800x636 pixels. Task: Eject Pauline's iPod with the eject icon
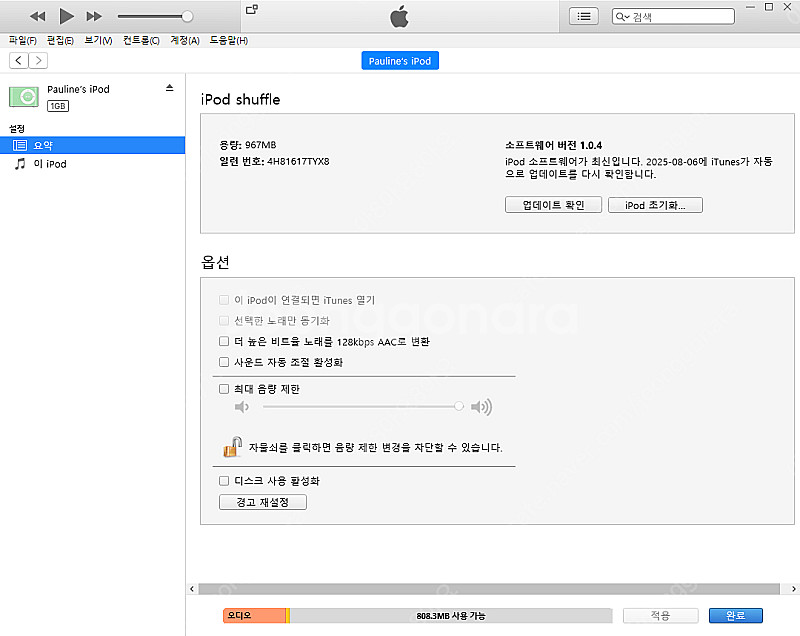[x=169, y=88]
